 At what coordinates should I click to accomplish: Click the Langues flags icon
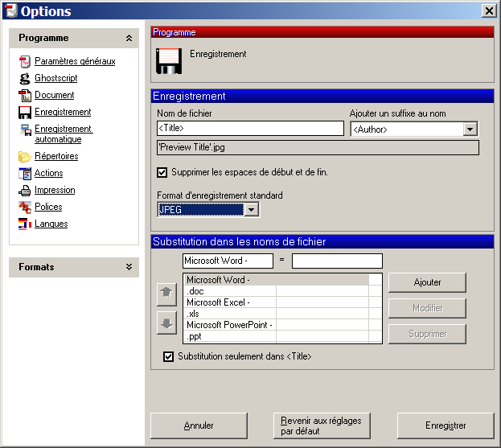[25, 224]
